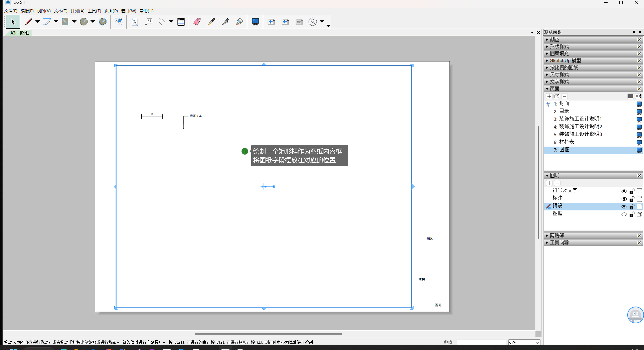
Task: Open the 文件(F) menu
Action: 11,11
